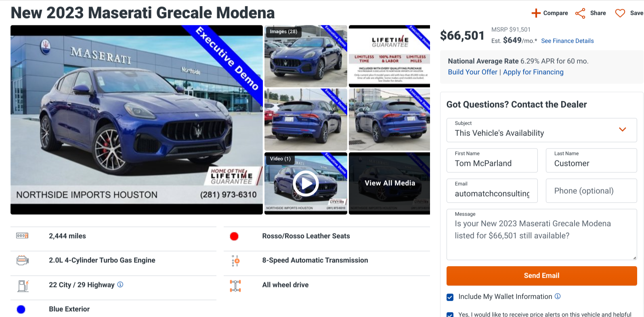Click the red interior color swatch
This screenshot has width=644, height=317.
tap(234, 236)
